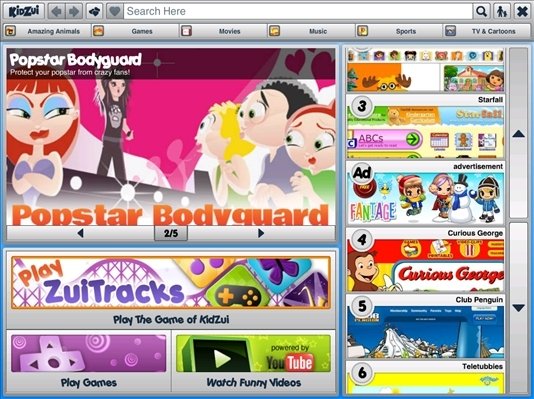This screenshot has height=399, width=534.
Task: Click the heart favorites icon
Action: click(x=114, y=12)
